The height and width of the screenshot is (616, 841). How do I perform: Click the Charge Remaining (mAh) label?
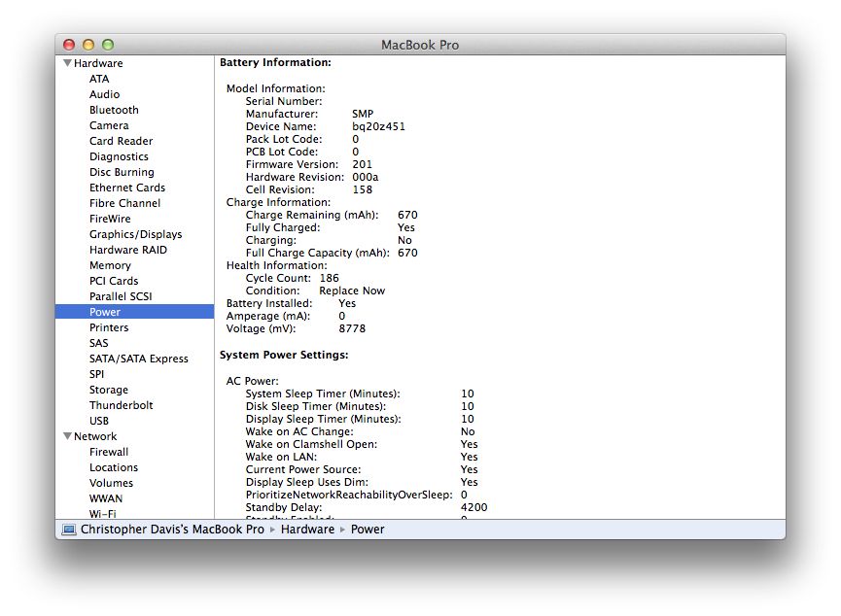click(312, 215)
